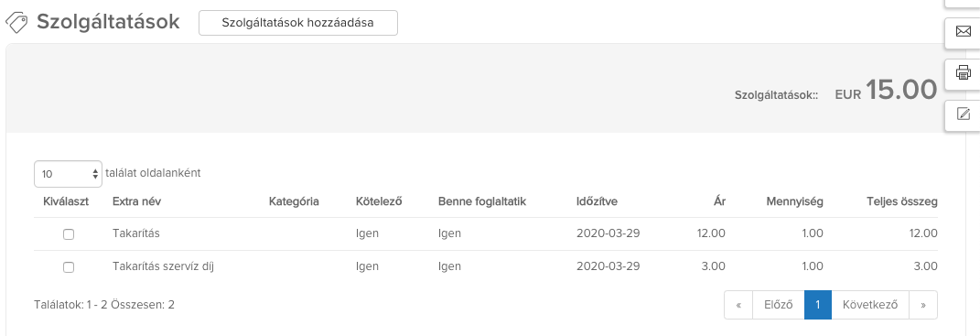Sort by Teljes összeg column
This screenshot has height=336, width=980.
tap(902, 201)
